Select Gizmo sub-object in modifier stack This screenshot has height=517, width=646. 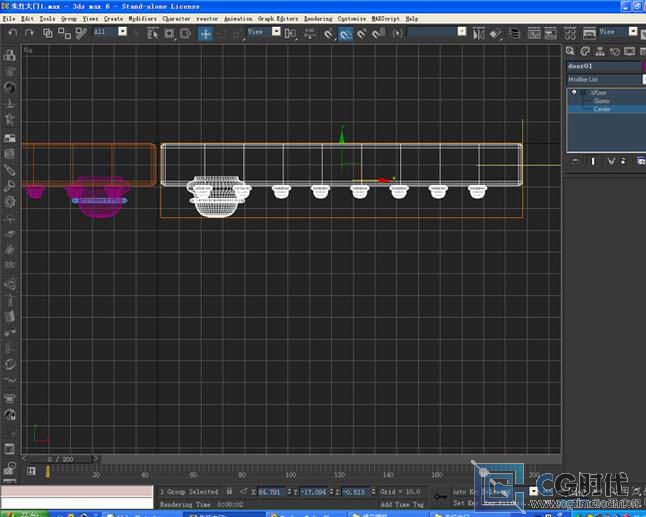[602, 101]
